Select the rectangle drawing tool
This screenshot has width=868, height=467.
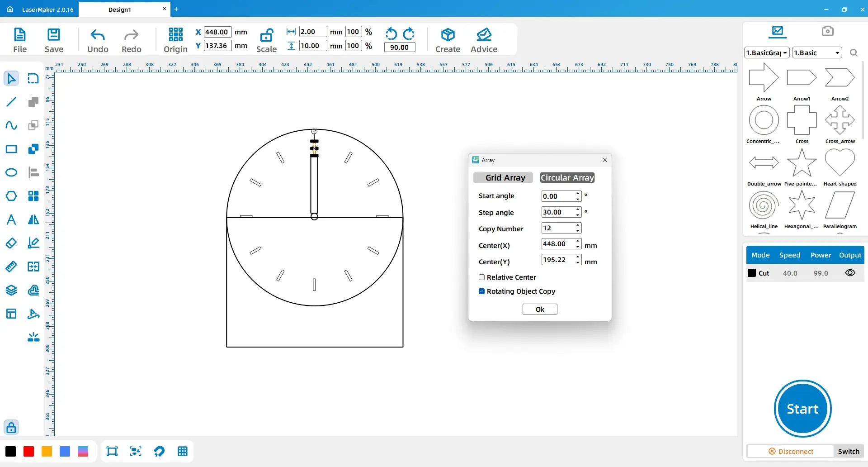click(x=11, y=149)
